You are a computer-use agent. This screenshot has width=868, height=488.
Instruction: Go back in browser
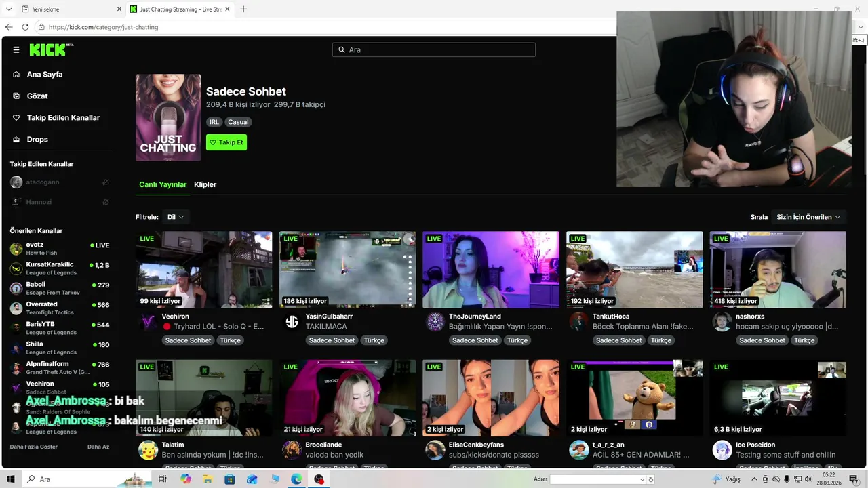click(9, 27)
